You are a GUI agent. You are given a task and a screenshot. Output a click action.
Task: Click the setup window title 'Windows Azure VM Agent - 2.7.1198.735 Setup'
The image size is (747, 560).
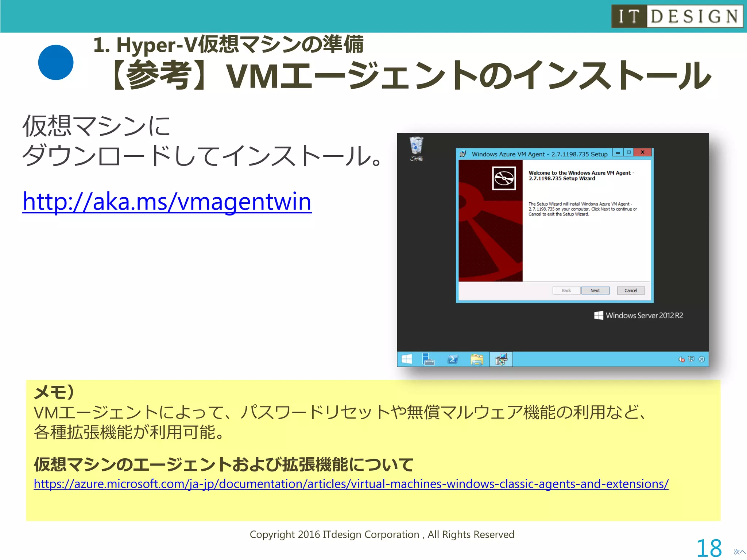coord(540,154)
